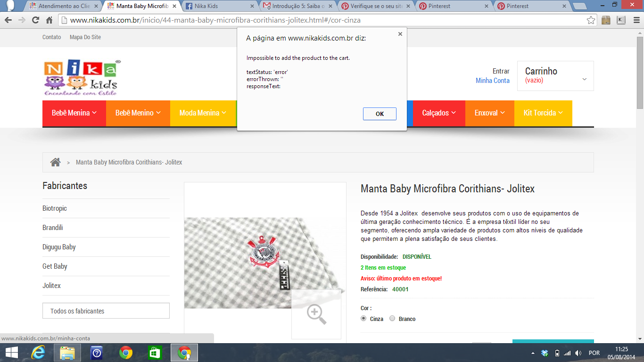Screen dimensions: 644x362
Task: Go back with the browser back arrow
Action: [8, 20]
